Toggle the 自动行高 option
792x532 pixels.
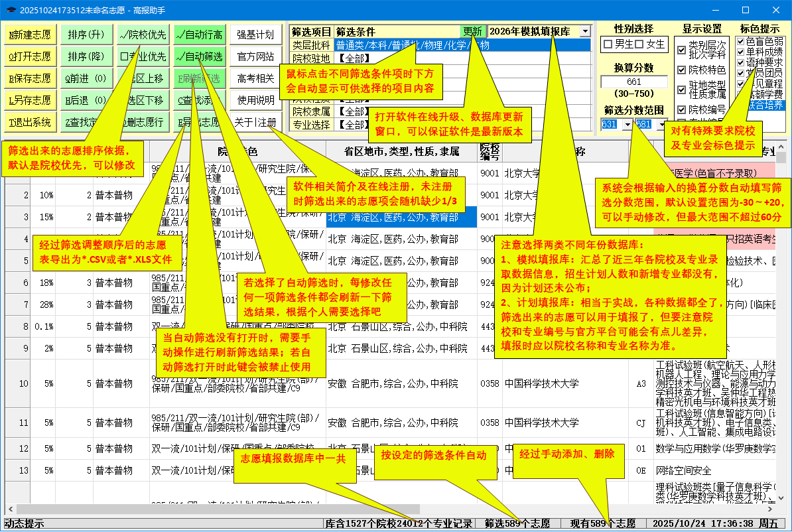click(200, 34)
